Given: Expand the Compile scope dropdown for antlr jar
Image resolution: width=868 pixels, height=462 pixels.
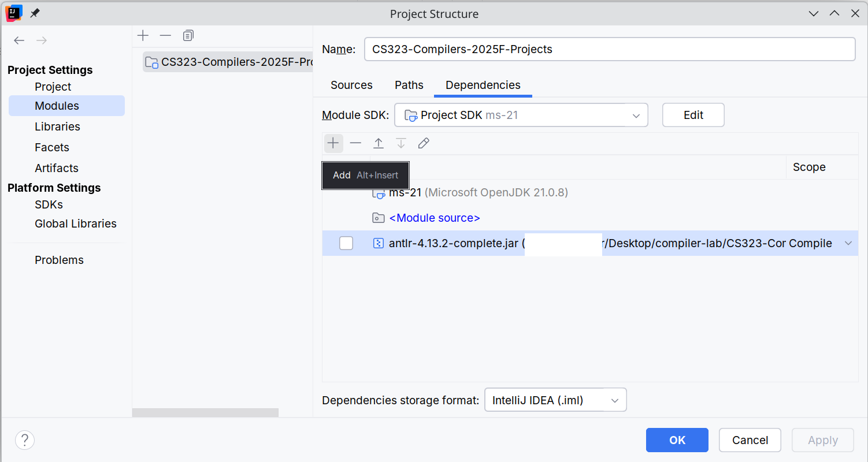Looking at the screenshot, I should pos(848,243).
